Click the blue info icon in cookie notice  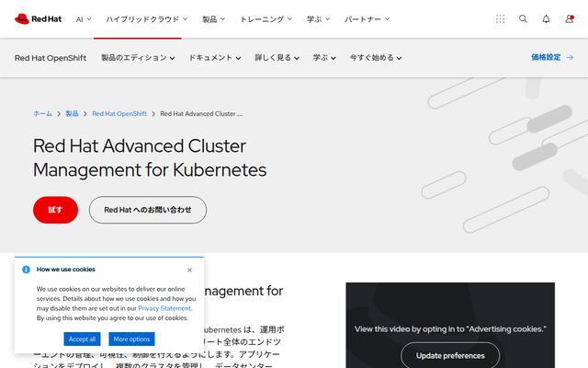26,270
